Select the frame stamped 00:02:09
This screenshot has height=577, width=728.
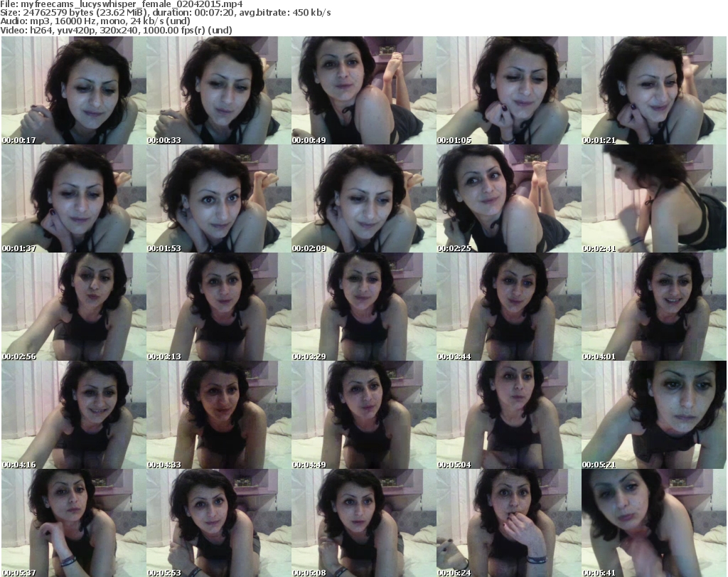click(363, 198)
